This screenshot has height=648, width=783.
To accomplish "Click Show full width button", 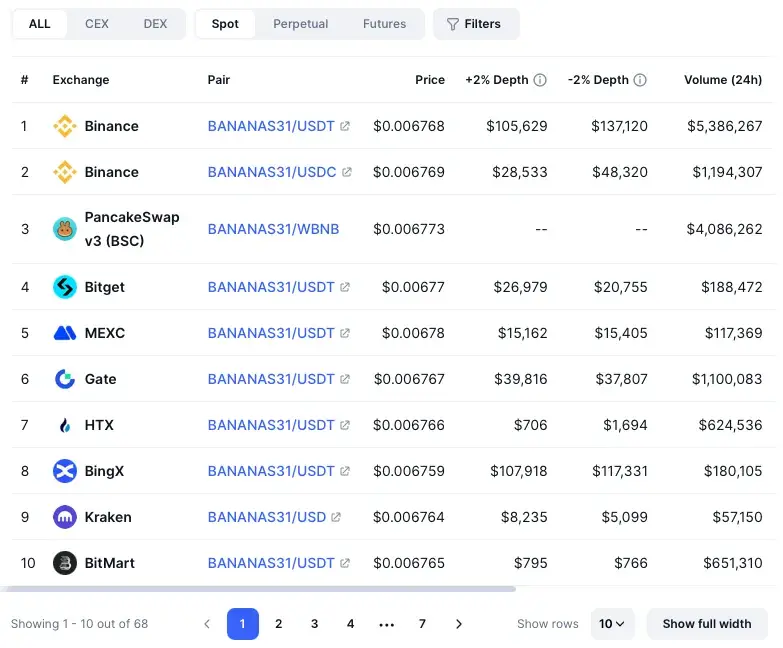I will [707, 624].
